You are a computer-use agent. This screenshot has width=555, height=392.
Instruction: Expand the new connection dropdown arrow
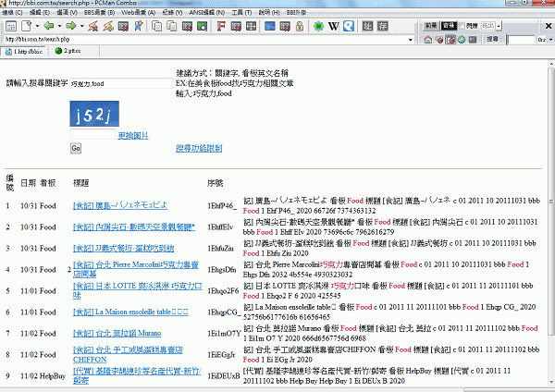[37, 26]
